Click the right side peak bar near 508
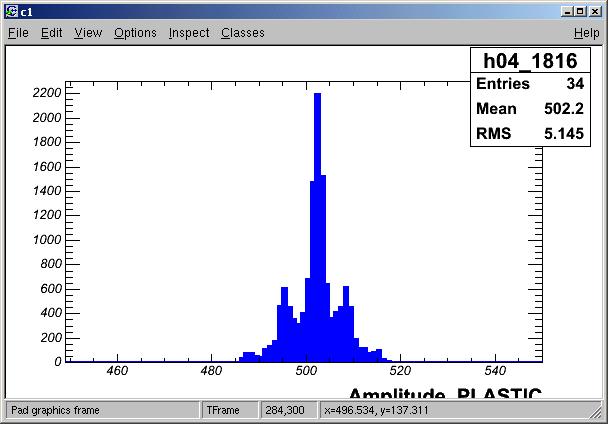This screenshot has width=608, height=424. pyautogui.click(x=346, y=324)
